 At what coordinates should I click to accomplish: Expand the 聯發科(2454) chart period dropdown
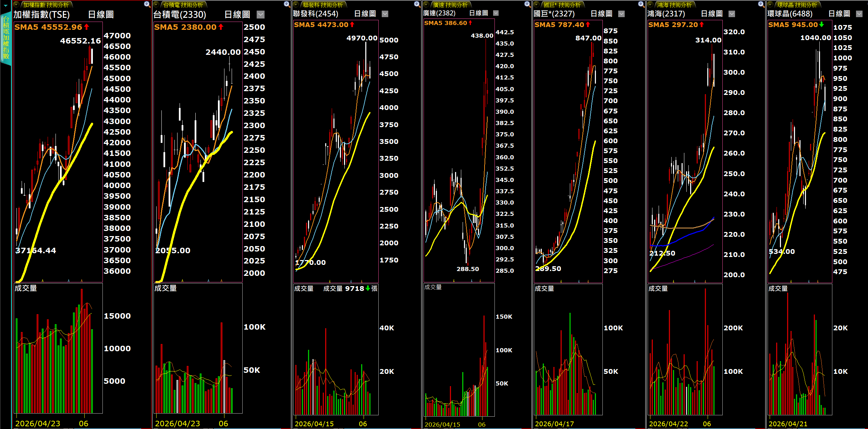(385, 14)
